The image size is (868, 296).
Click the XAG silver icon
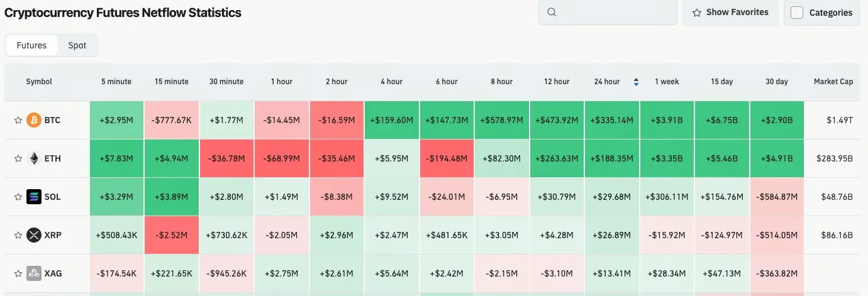34,273
